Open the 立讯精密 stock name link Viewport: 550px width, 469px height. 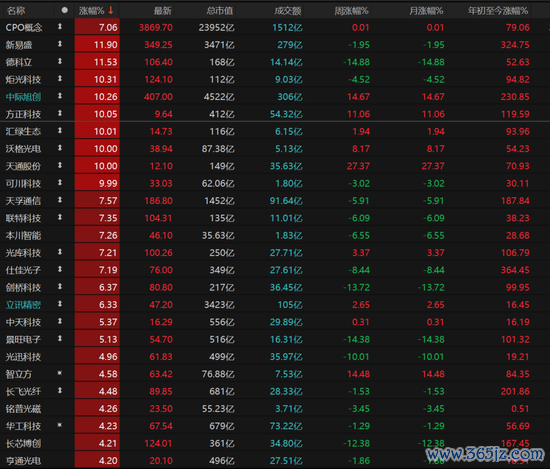click(x=23, y=305)
